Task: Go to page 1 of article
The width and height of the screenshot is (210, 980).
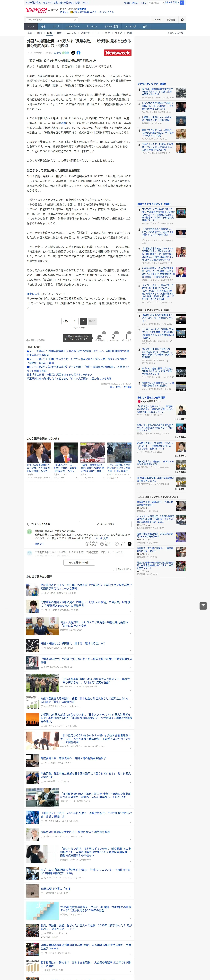Action: pos(75,321)
